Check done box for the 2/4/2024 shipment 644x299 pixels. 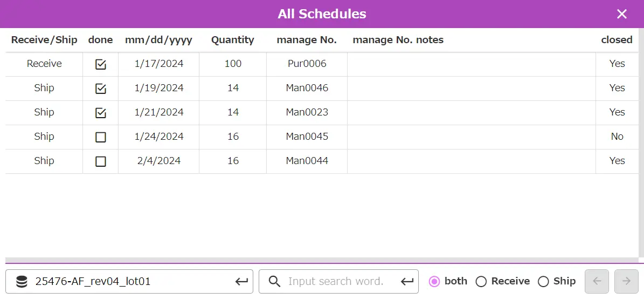point(100,161)
